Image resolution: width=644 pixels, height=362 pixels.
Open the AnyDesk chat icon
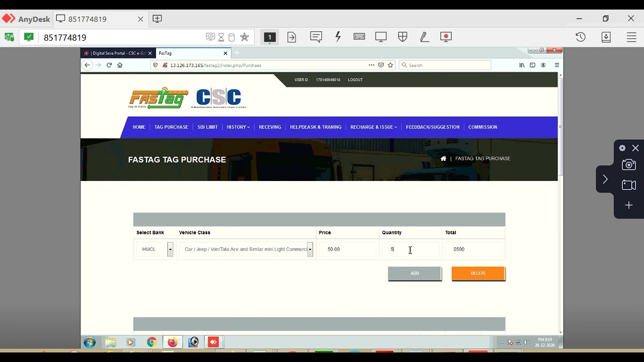tap(316, 37)
